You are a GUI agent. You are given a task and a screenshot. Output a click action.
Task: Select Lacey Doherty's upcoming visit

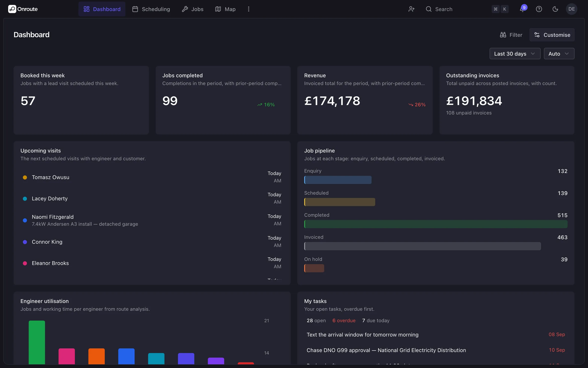pyautogui.click(x=152, y=198)
